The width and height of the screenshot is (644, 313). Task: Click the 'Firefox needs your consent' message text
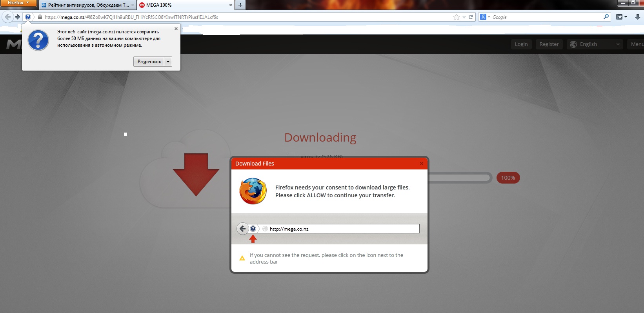342,191
